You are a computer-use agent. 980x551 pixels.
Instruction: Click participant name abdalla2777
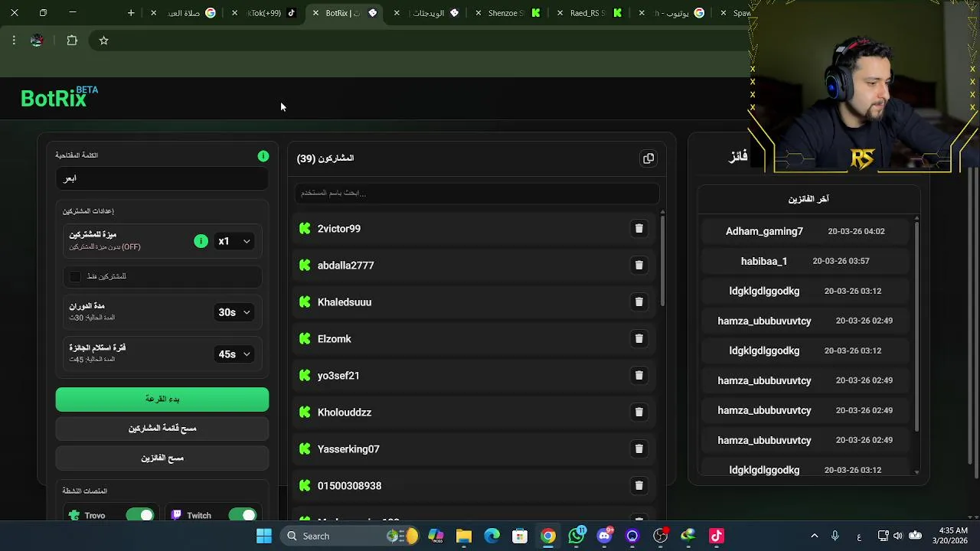[x=346, y=266]
